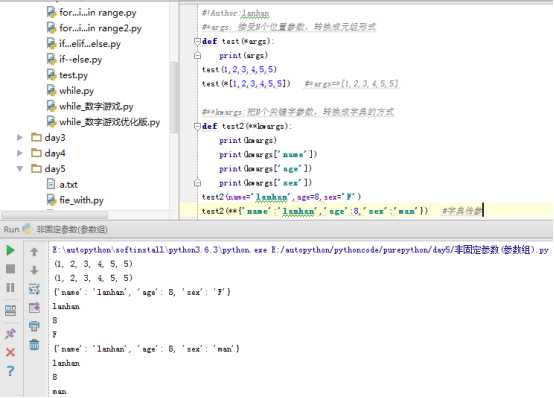Select the day4 folder name
Viewport: 554px width, 398px height.
(x=55, y=153)
